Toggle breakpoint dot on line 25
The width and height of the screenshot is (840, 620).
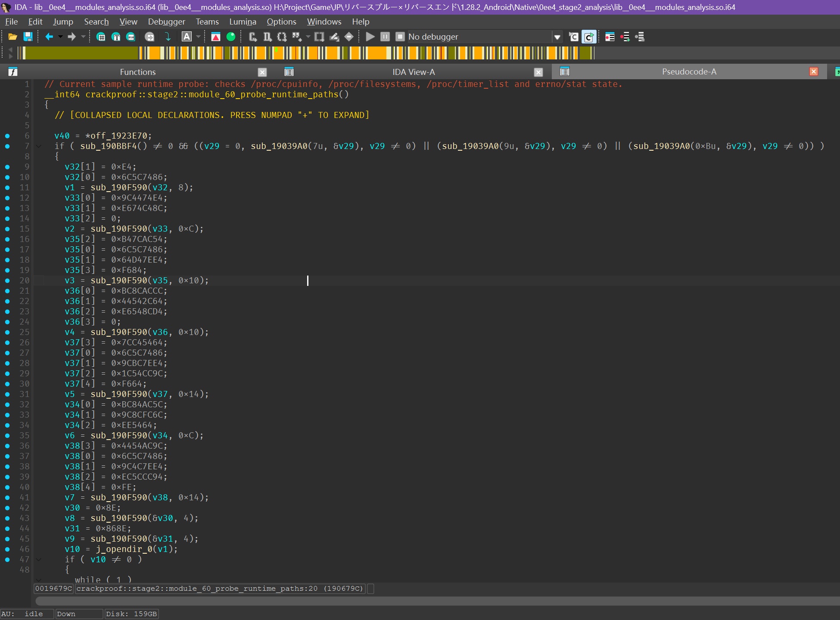(x=7, y=332)
